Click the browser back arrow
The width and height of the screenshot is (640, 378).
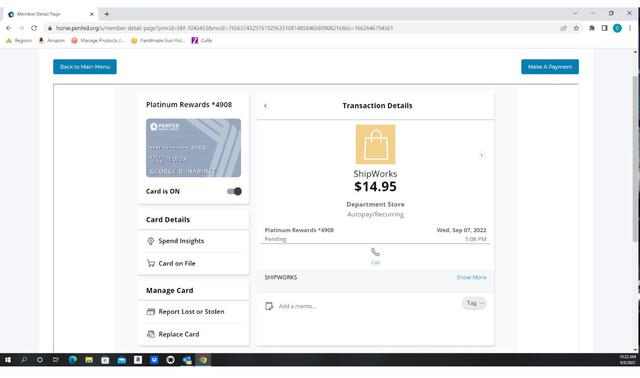(9, 28)
